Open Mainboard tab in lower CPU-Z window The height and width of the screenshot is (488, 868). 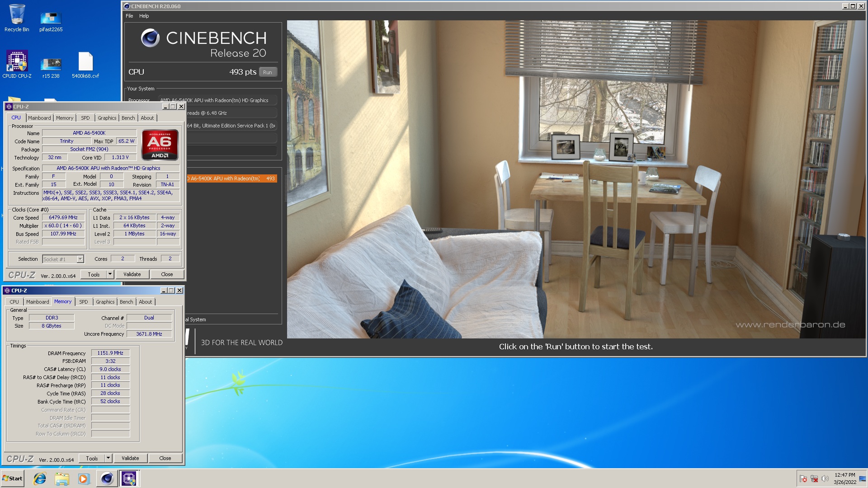tap(38, 302)
